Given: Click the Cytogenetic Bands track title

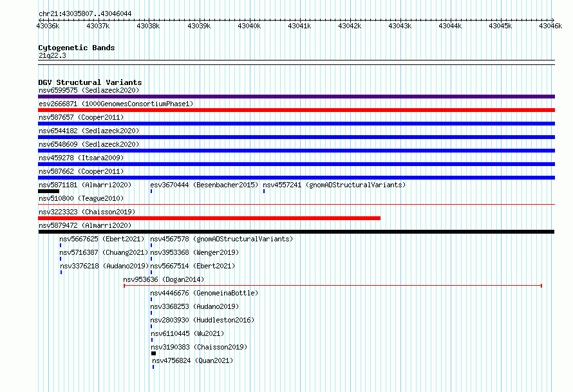Looking at the screenshot, I should (77, 48).
